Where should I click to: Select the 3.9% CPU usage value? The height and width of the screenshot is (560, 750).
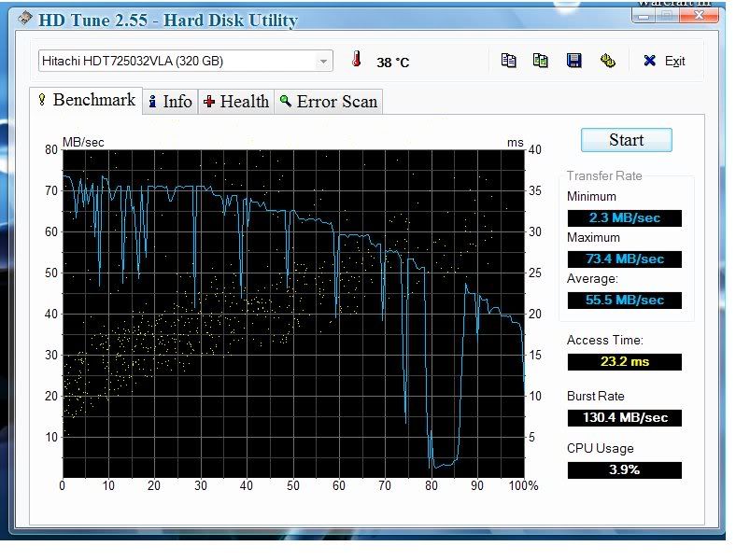[624, 469]
